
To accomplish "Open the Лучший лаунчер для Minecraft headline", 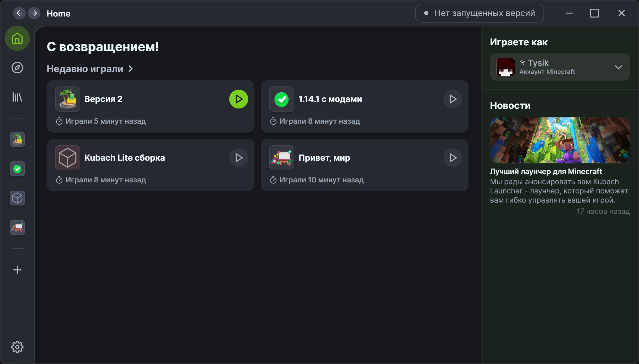I will coord(546,171).
